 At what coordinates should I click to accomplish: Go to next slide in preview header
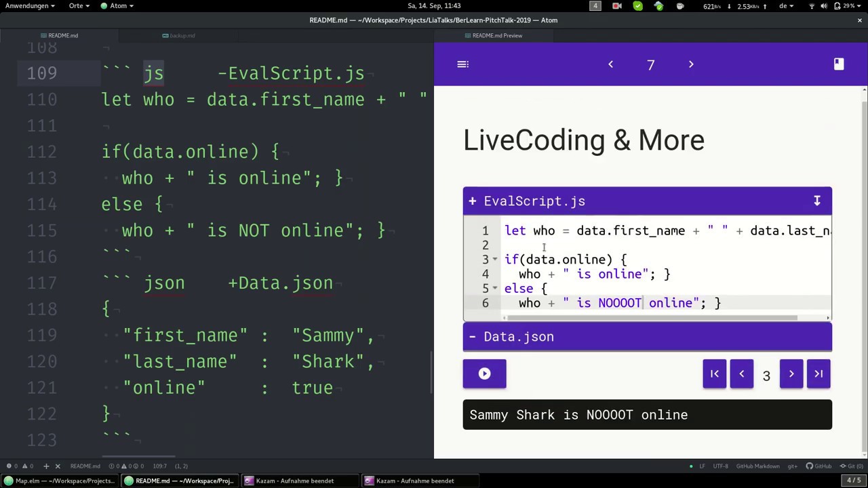(x=691, y=64)
